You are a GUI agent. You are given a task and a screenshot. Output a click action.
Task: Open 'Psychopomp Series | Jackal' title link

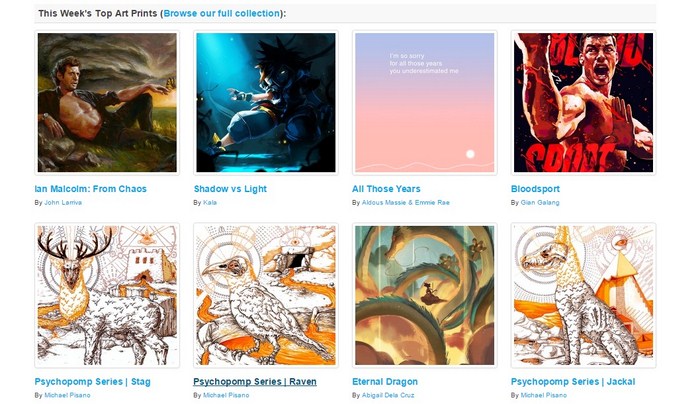[573, 382]
